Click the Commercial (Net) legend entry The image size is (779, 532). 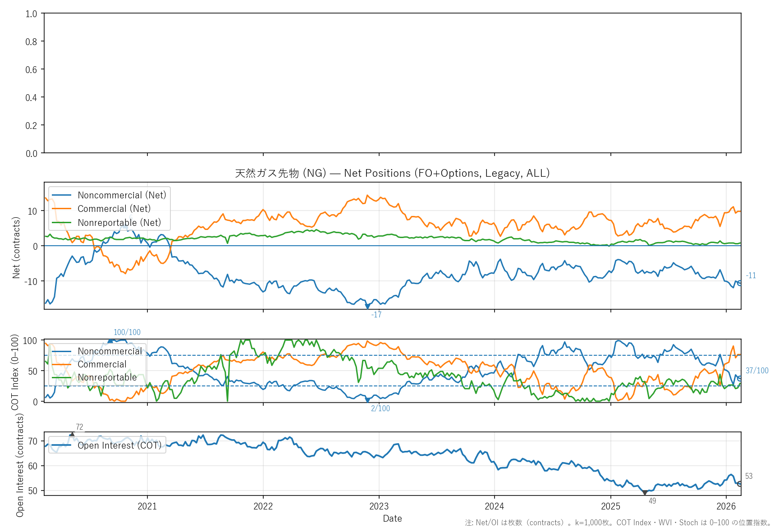114,209
